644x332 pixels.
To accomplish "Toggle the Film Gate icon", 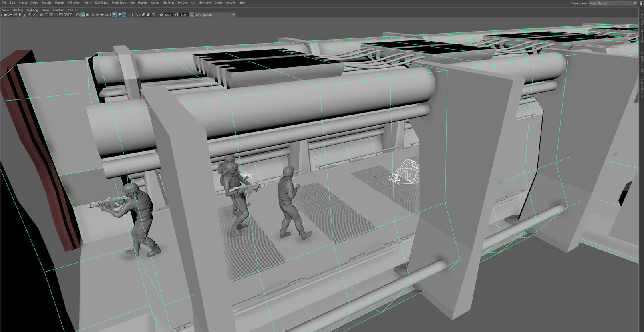I will 46,15.
